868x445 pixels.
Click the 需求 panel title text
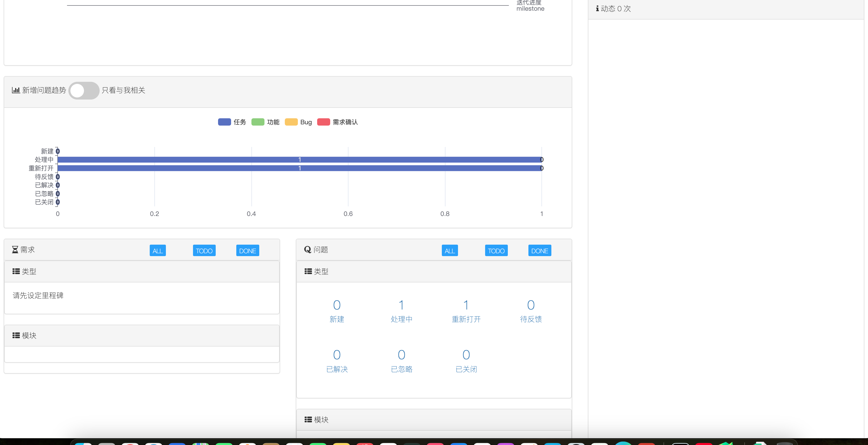[x=28, y=250]
